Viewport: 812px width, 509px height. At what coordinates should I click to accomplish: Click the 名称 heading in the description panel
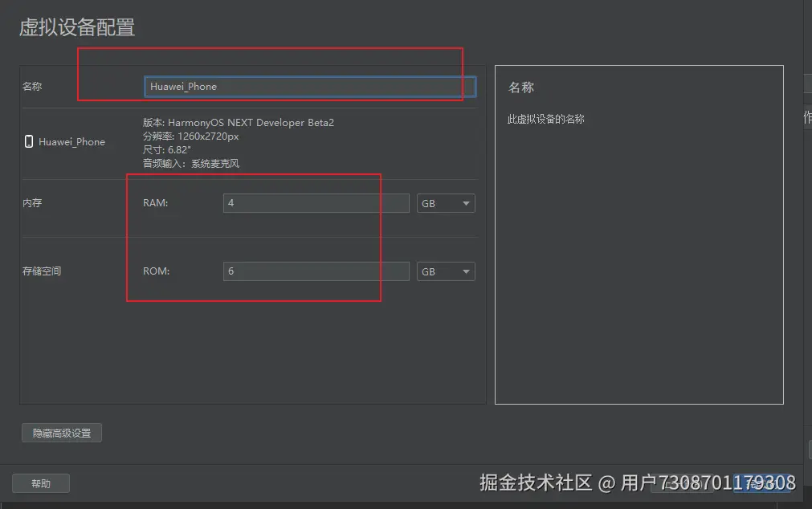point(521,88)
